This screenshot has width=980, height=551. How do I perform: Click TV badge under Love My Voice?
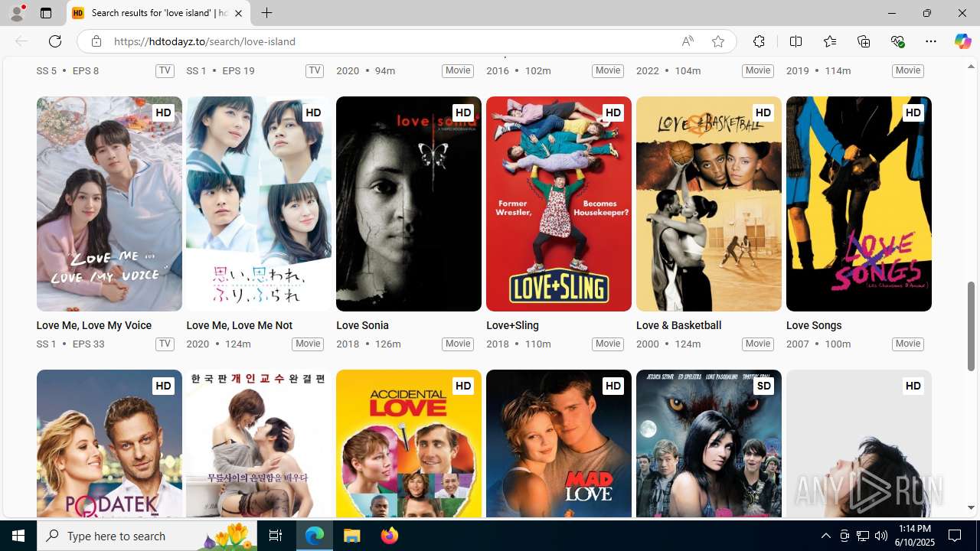click(165, 344)
